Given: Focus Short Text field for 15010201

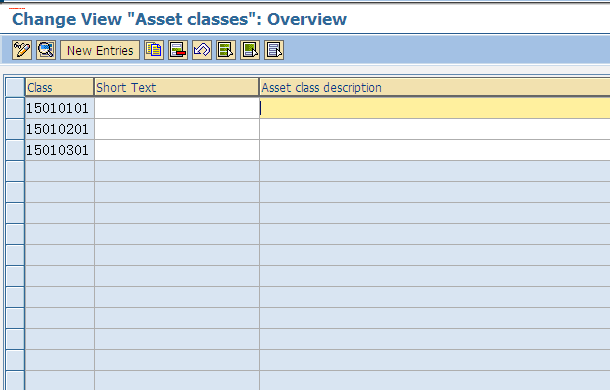Looking at the screenshot, I should 177,129.
